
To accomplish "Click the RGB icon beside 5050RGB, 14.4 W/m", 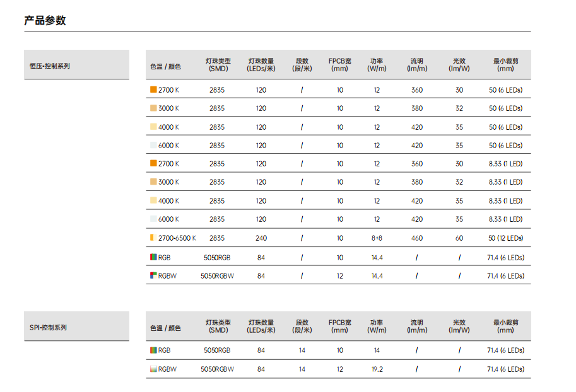I will pyautogui.click(x=153, y=257).
